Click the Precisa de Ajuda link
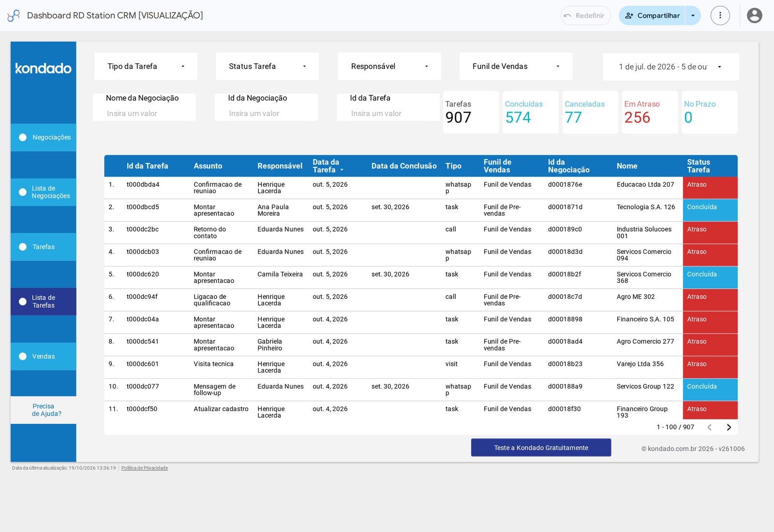 [44, 410]
